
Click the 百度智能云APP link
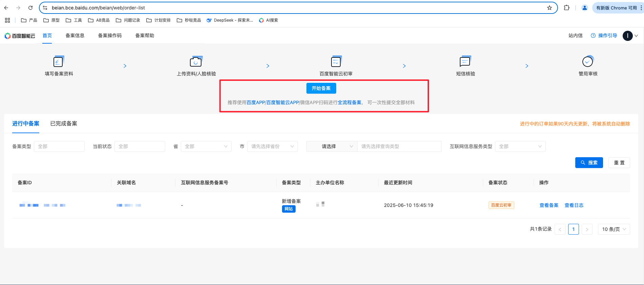coord(283,102)
